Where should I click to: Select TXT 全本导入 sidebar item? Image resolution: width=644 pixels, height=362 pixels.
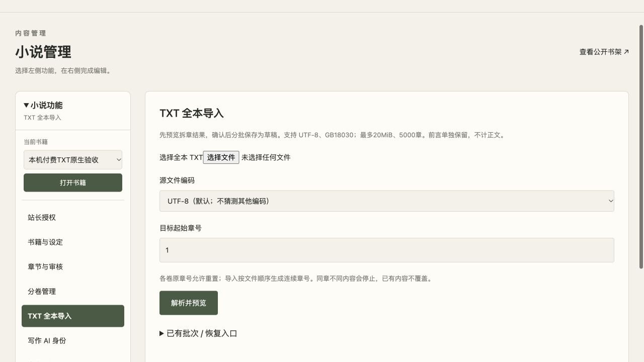tap(73, 316)
